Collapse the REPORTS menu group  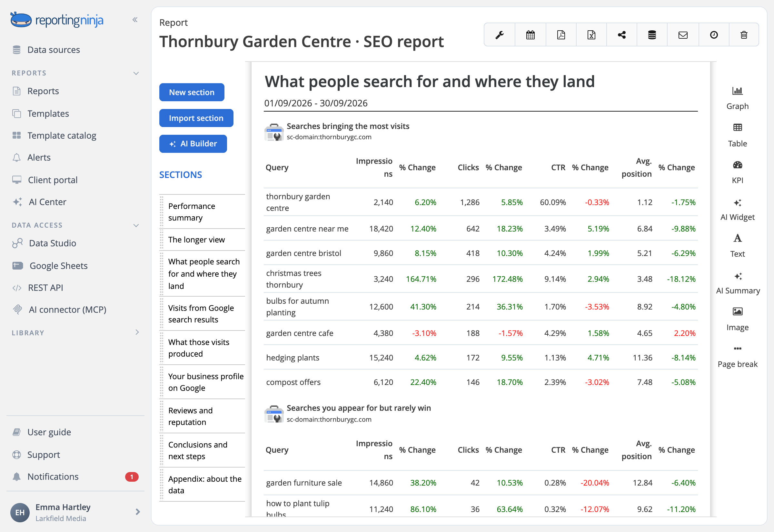coord(136,73)
